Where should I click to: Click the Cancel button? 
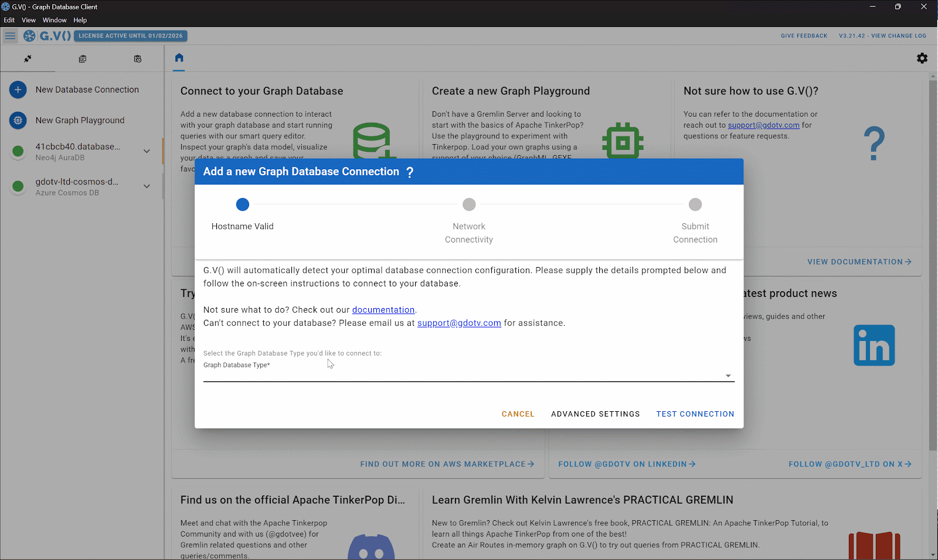(x=518, y=414)
